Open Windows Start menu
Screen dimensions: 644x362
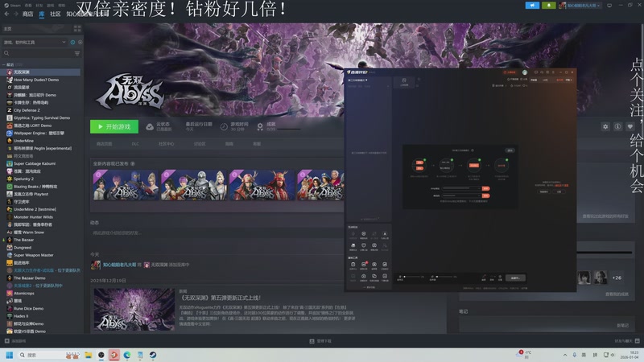coord(9,355)
